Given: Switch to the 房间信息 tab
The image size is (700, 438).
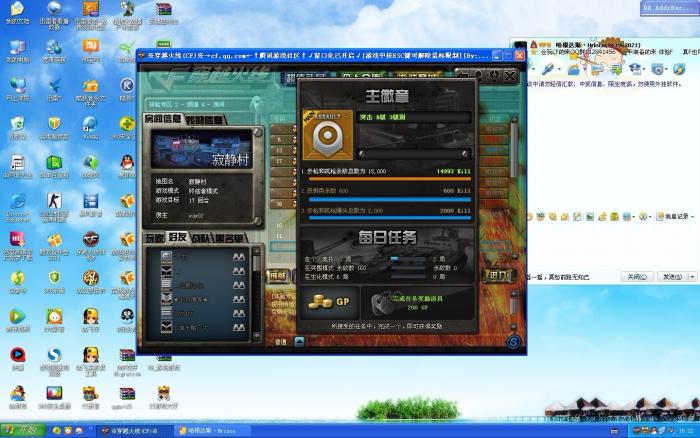Looking at the screenshot, I should (163, 119).
